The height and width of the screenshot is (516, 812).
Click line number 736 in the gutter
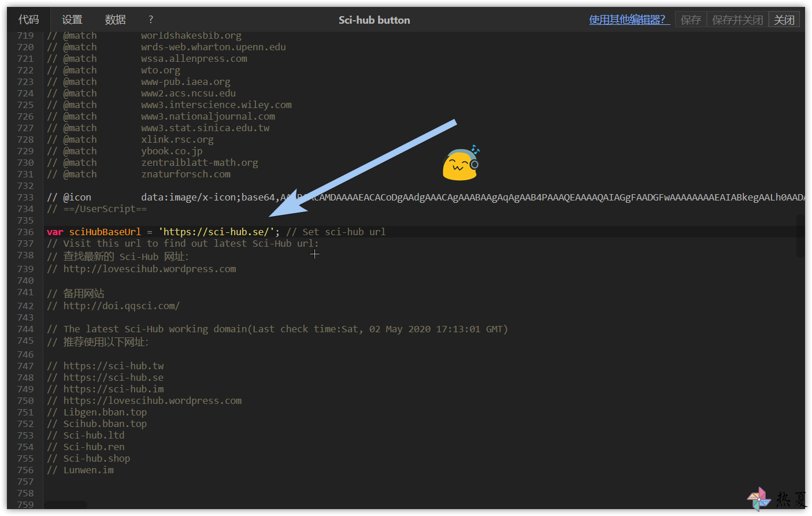(25, 232)
